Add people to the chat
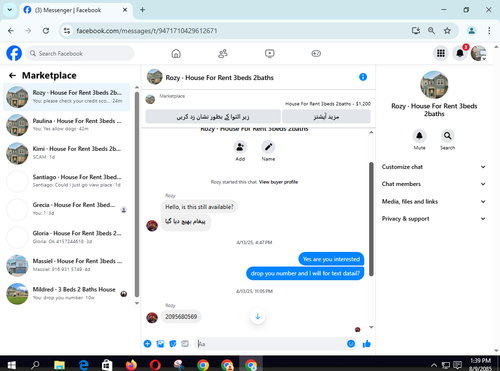 coord(240,147)
